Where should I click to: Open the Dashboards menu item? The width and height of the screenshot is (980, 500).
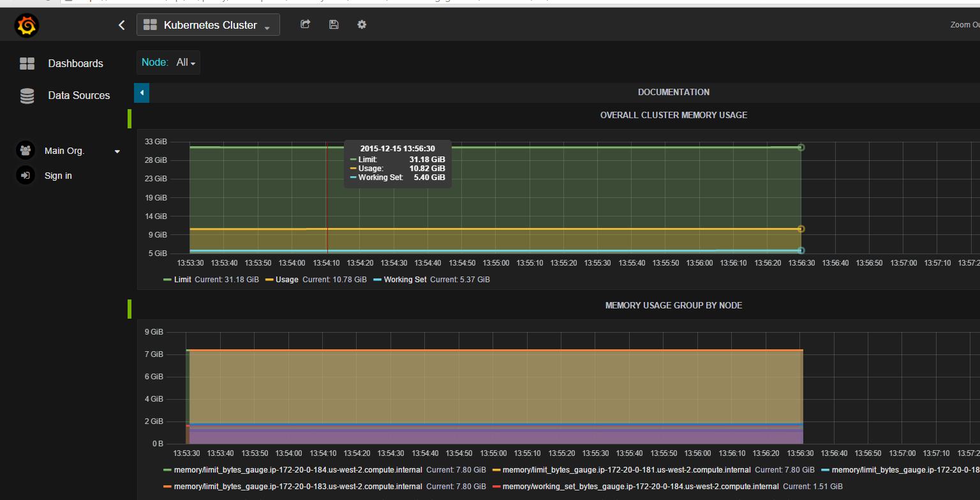pos(75,63)
